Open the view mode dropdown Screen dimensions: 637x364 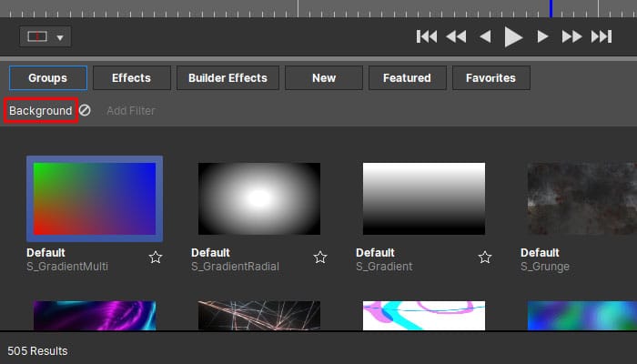point(45,36)
